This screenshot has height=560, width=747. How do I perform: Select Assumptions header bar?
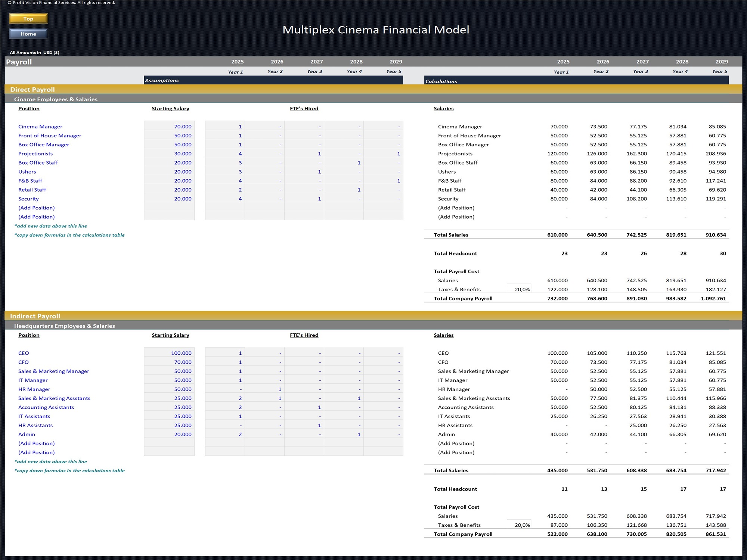[273, 80]
